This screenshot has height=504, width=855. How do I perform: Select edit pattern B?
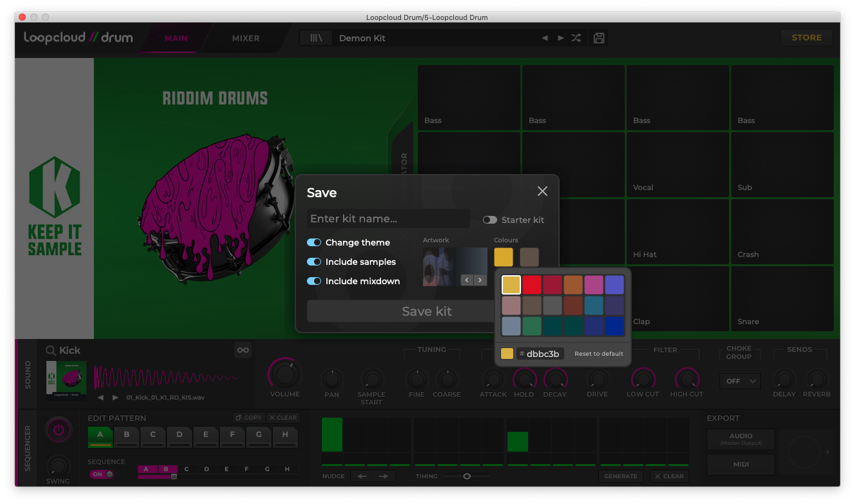(126, 437)
